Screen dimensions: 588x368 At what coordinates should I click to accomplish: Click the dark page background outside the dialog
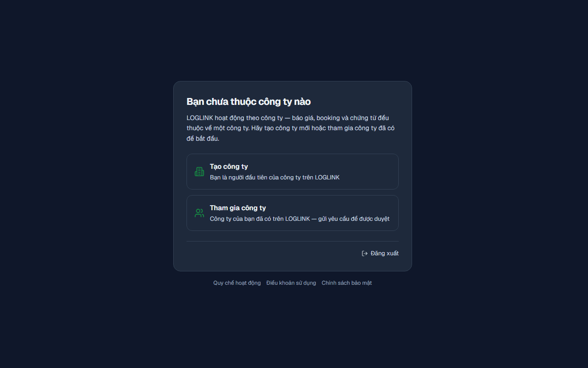83,184
